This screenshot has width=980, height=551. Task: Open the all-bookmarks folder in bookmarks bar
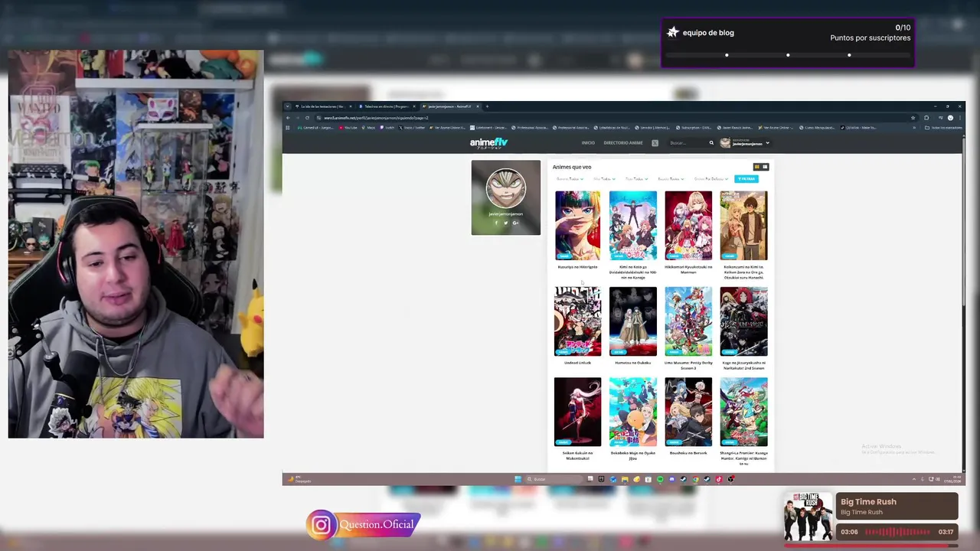click(943, 128)
